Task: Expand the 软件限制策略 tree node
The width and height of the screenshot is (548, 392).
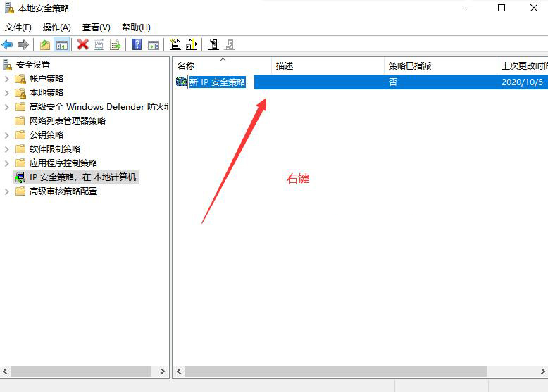Action: (x=6, y=149)
